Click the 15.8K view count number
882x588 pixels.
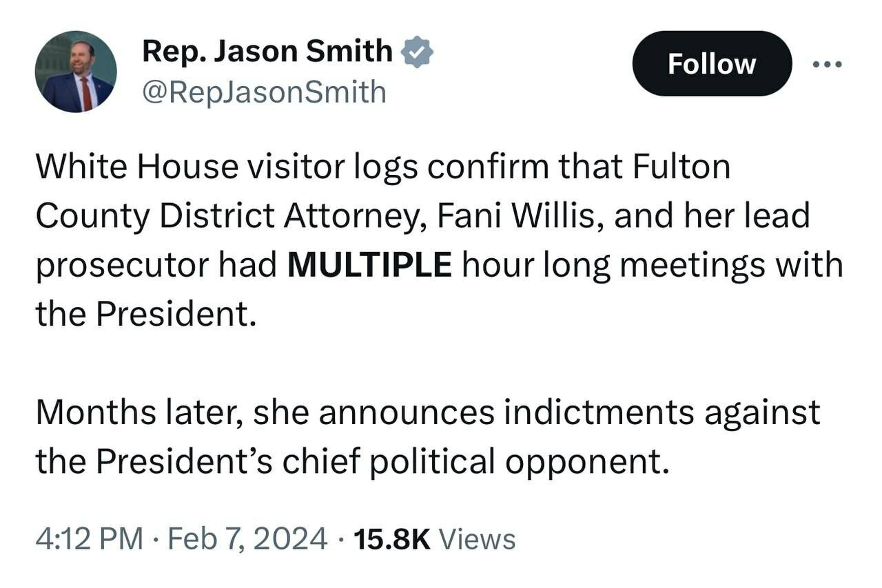coord(391,538)
